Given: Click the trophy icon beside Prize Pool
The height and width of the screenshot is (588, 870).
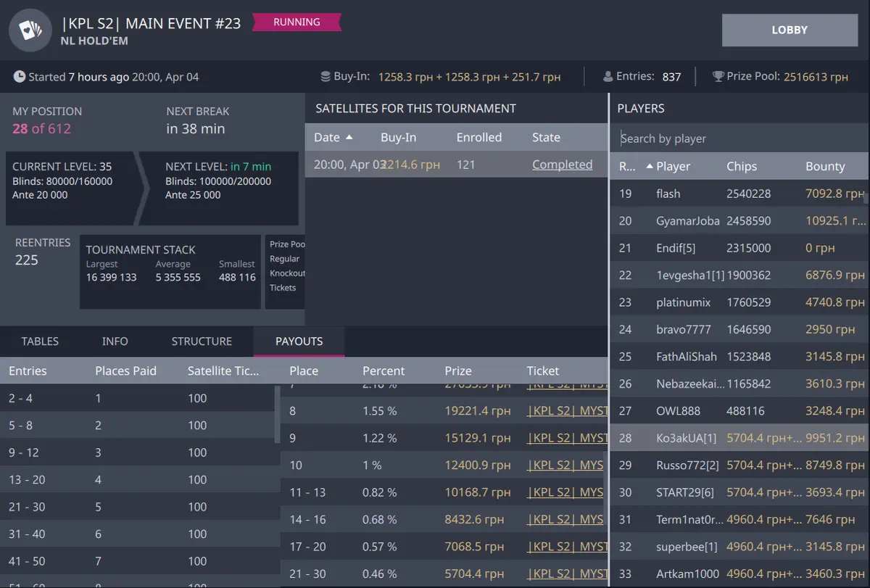Looking at the screenshot, I should tap(718, 77).
